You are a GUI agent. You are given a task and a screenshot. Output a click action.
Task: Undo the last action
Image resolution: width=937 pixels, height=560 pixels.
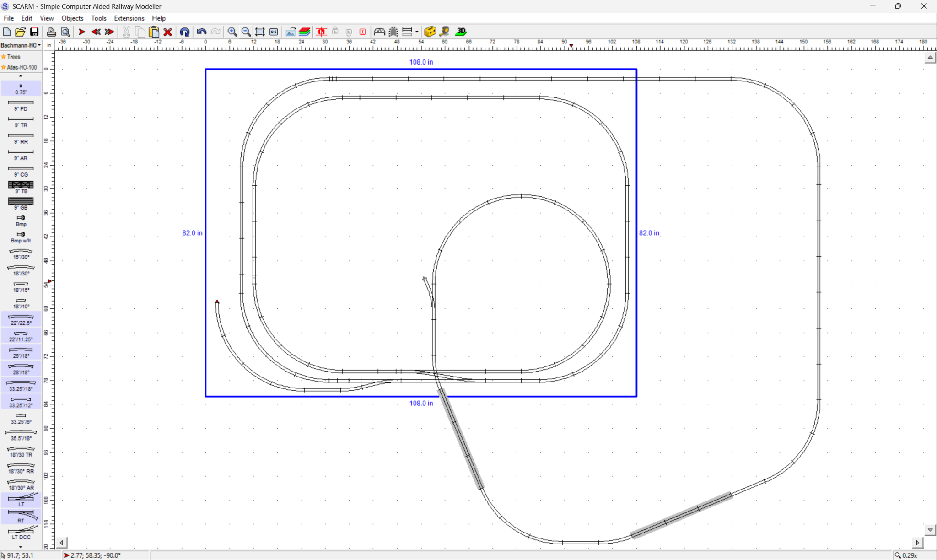click(x=201, y=32)
